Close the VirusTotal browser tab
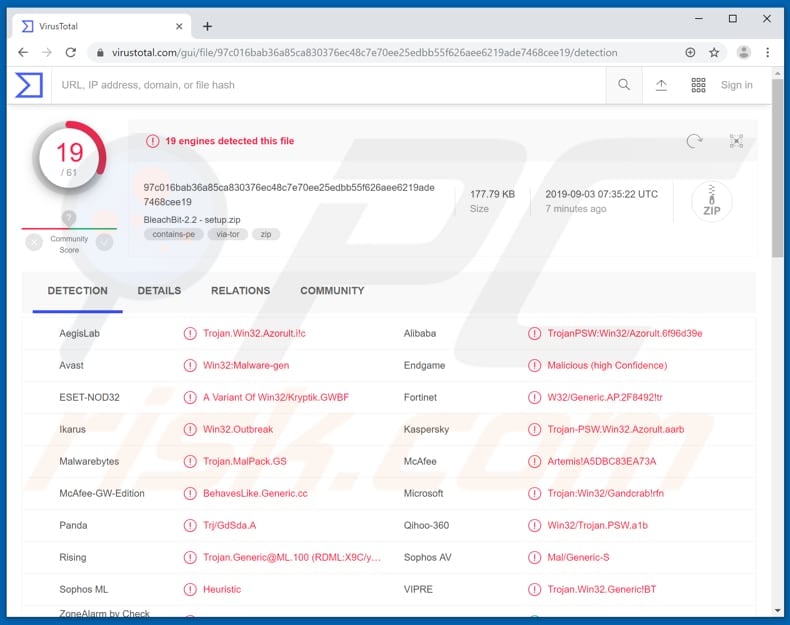The image size is (790, 625). [179, 26]
